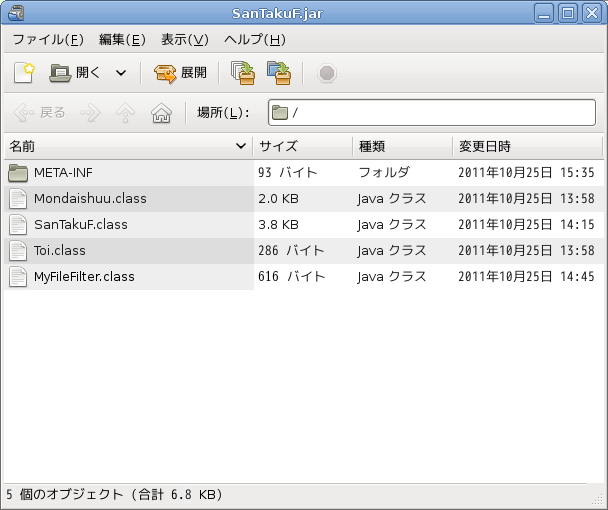Sort by the サイズ column header
Screen dimensions: 608x510
point(303,146)
